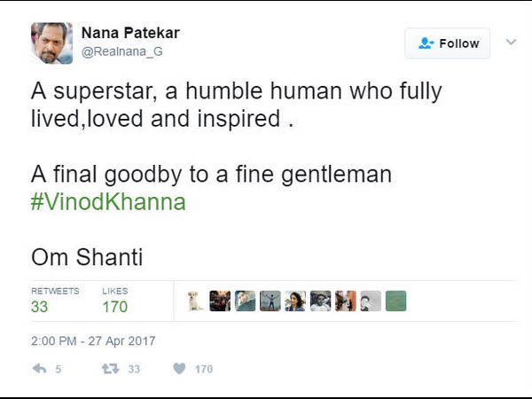The width and height of the screenshot is (532, 399).
Task: Click the fourth avatar in the likers row
Action: point(270,301)
